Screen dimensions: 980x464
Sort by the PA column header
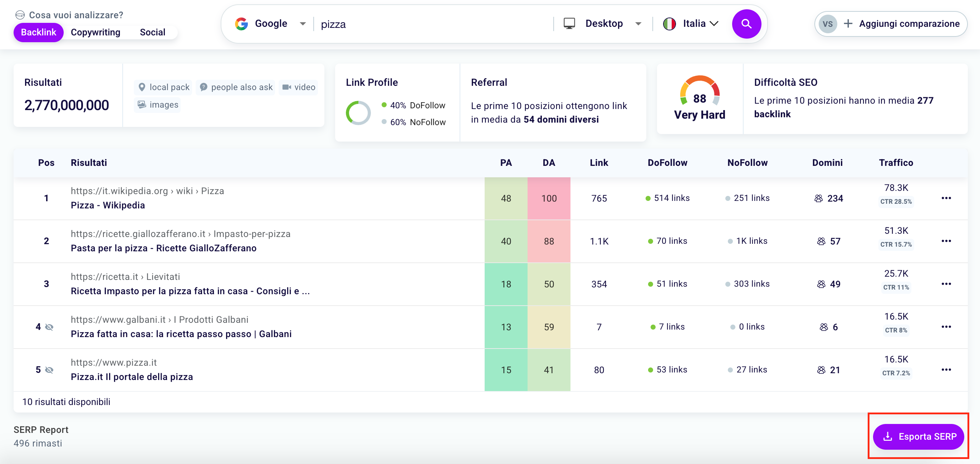(x=506, y=163)
